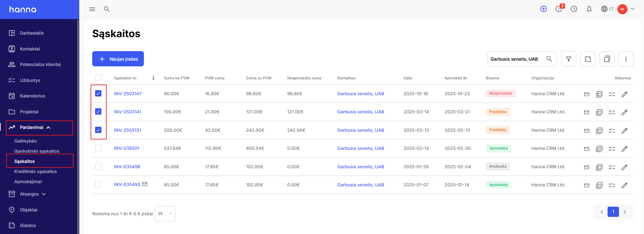Open the three-dot more options button
Viewport: 644px width, 234px height.
coord(626,59)
